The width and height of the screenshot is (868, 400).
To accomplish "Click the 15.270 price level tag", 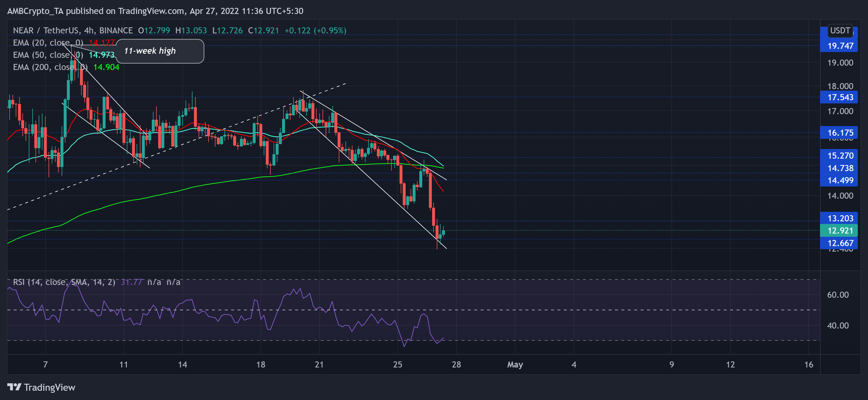I will pos(839,156).
